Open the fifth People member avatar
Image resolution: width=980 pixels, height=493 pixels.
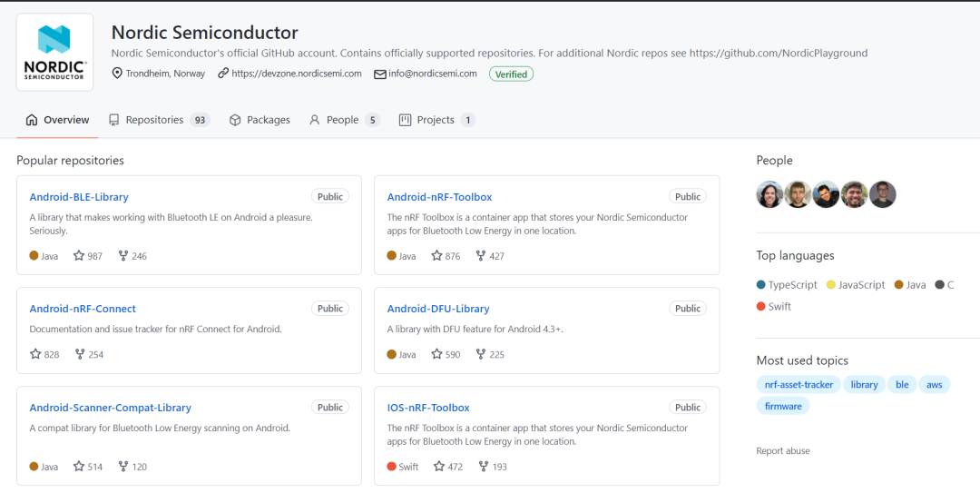pyautogui.click(x=883, y=194)
